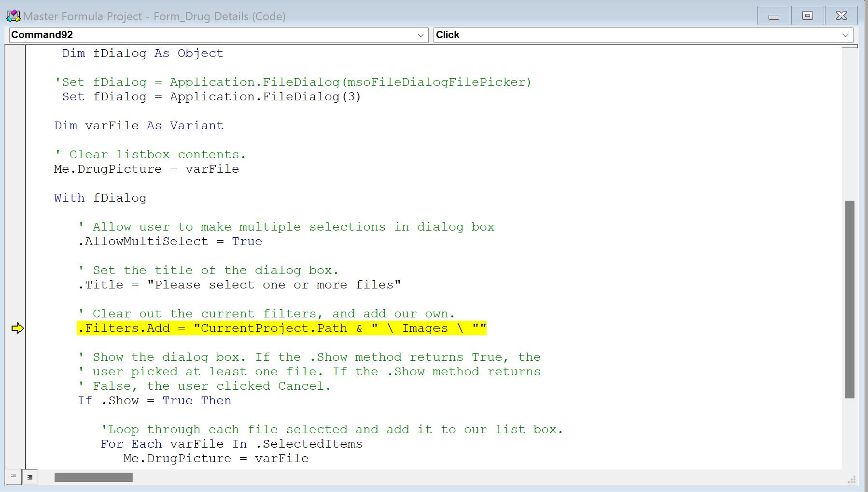The image size is (868, 492).
Task: Click the 'Me.DrugPicture = varFile' line above With
Action: pos(147,169)
